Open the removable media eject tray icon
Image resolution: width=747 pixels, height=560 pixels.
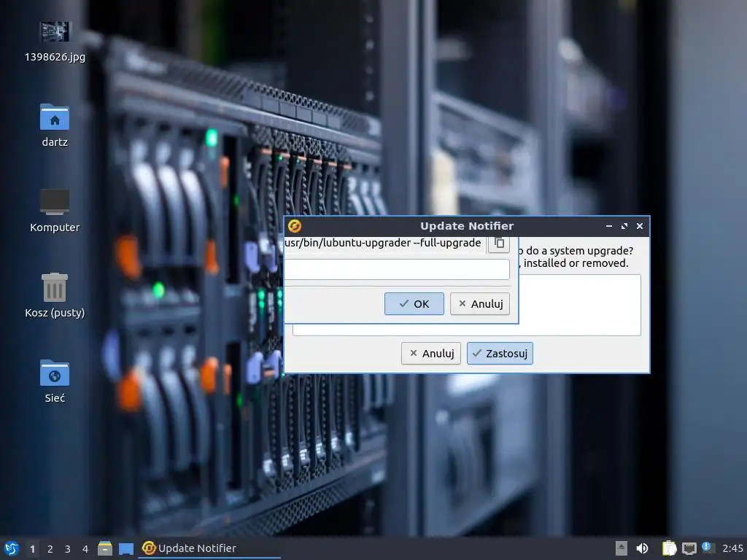pyautogui.click(x=622, y=548)
